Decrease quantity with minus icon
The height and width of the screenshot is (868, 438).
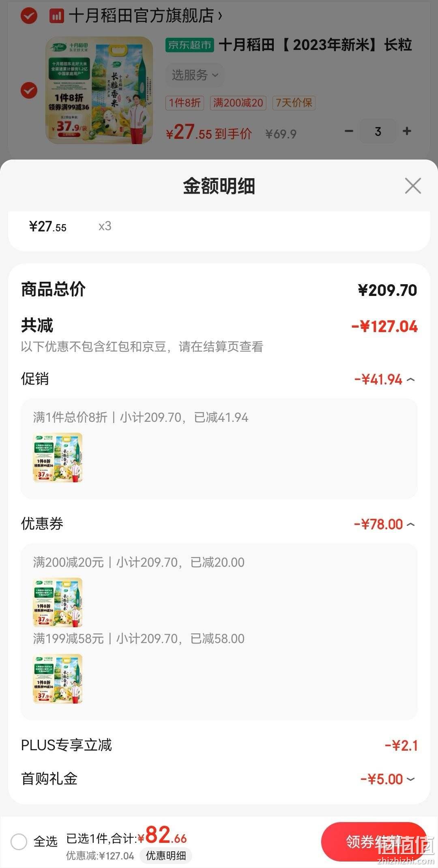pos(349,131)
